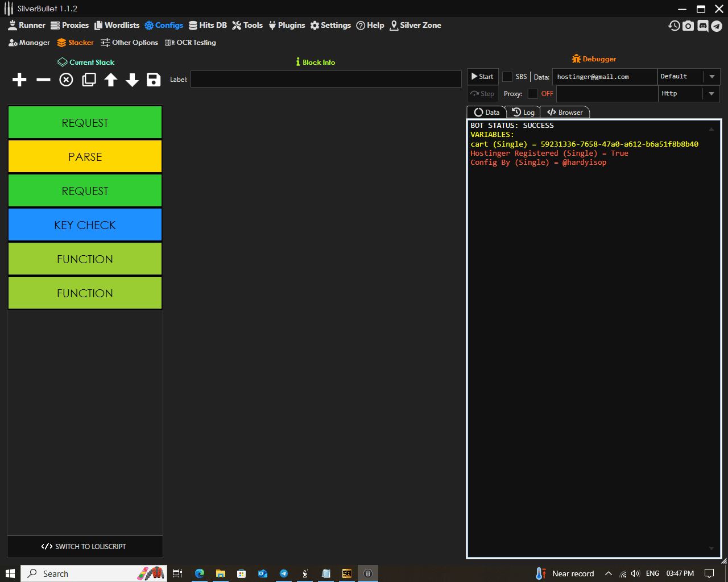Open recent history with the clock icon
Viewport: 728px width, 582px height.
[674, 26]
